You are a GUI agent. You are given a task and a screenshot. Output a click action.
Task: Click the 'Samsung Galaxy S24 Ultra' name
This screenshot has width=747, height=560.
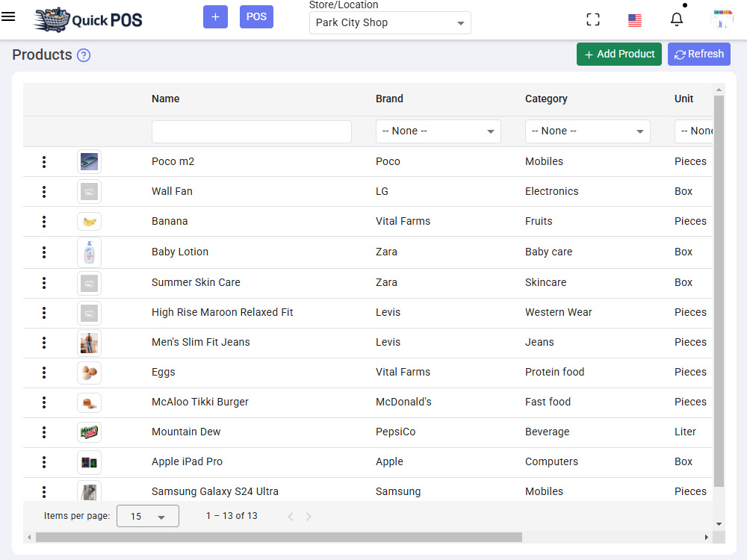pyautogui.click(x=215, y=491)
